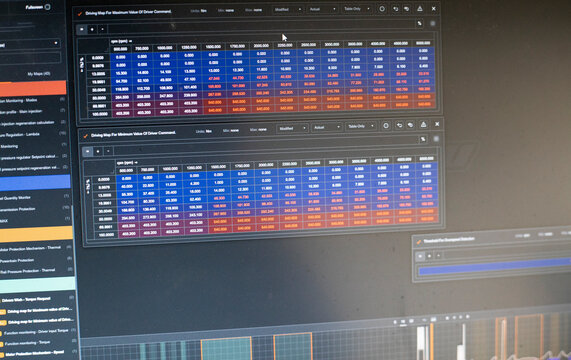Click cell 101.400 in Maximum Value map
The image size is (571, 360).
point(189,87)
